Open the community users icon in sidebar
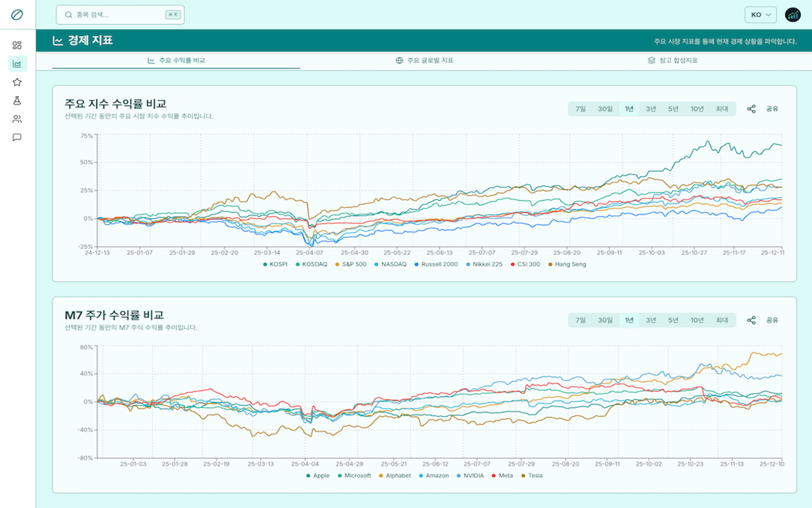This screenshot has width=812, height=508. (x=17, y=119)
